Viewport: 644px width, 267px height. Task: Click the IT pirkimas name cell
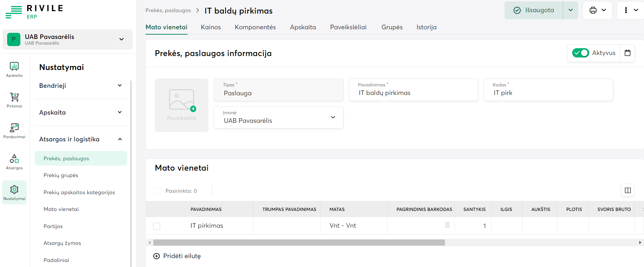click(x=207, y=226)
